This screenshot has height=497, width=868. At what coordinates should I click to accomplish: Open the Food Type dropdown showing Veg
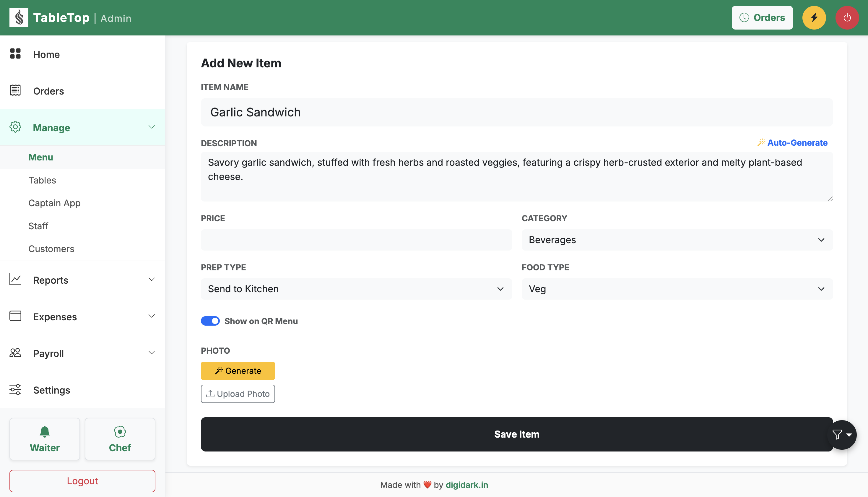(x=677, y=289)
